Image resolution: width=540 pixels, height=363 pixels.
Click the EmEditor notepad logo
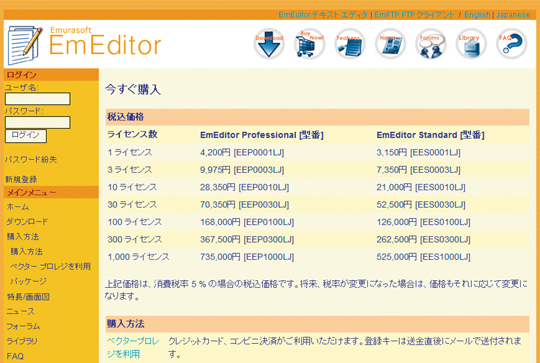pyautogui.click(x=25, y=45)
